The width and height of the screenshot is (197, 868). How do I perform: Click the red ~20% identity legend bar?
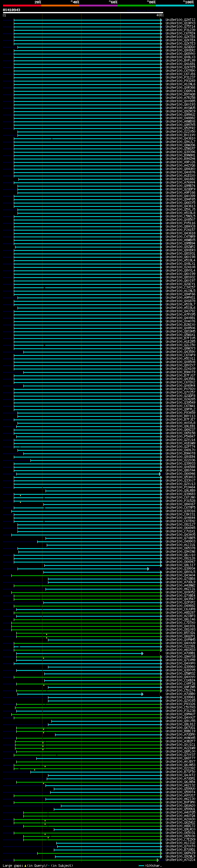click(22, 6)
